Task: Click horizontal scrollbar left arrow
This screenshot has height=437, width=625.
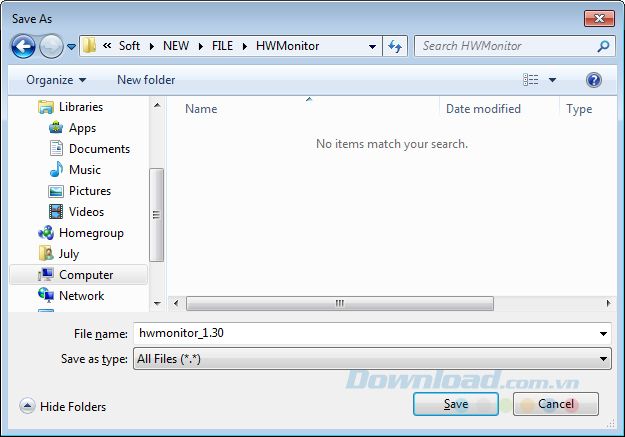Action: point(176,303)
